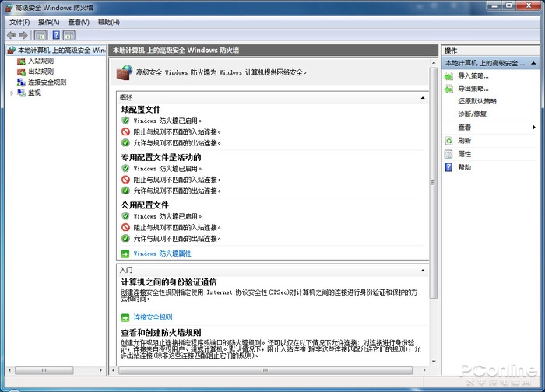Collapse the 入门 (Getting Started) section

point(422,268)
